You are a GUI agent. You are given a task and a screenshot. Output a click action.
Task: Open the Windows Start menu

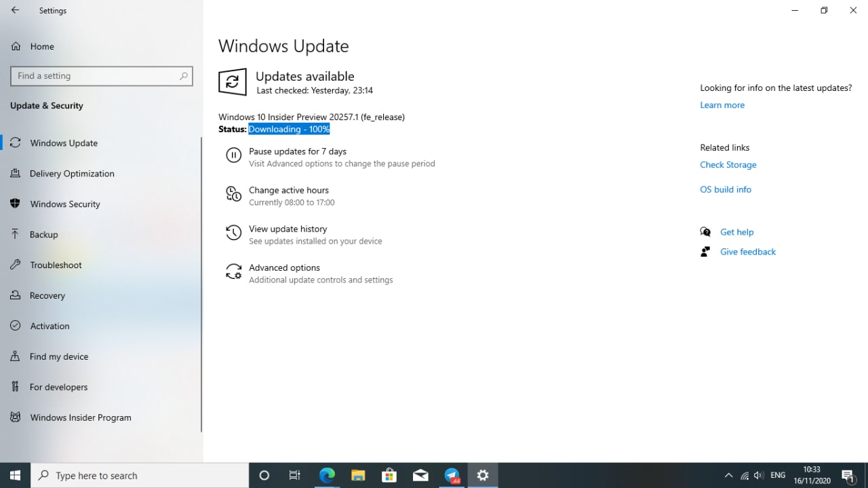coord(15,475)
